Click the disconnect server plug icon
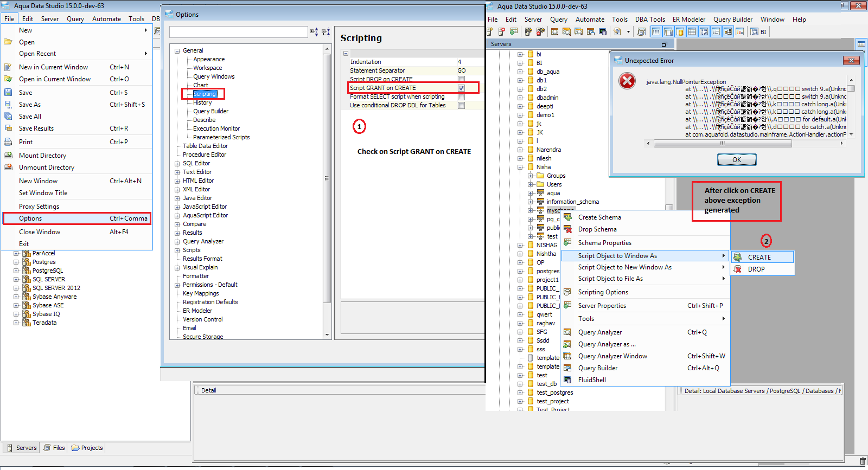 pyautogui.click(x=540, y=32)
